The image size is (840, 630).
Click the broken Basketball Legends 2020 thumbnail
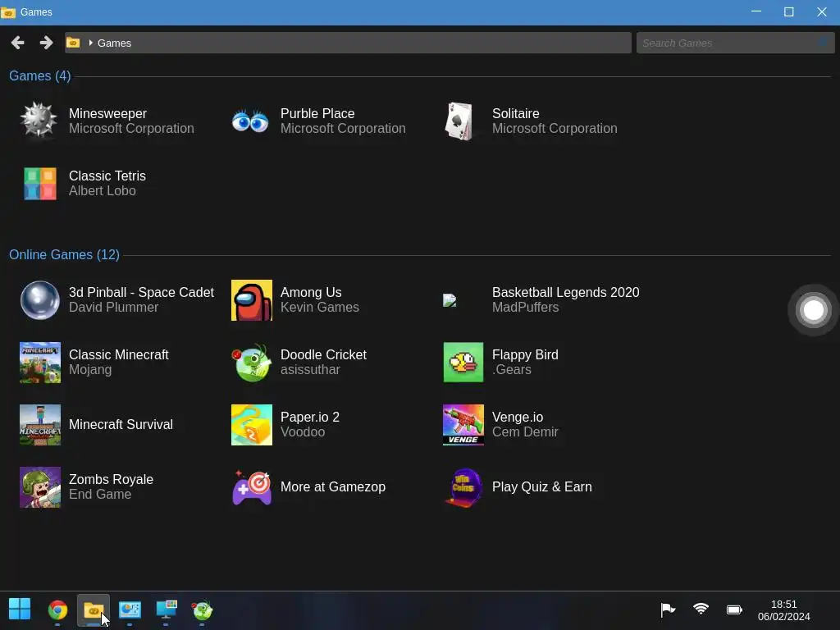(x=450, y=300)
